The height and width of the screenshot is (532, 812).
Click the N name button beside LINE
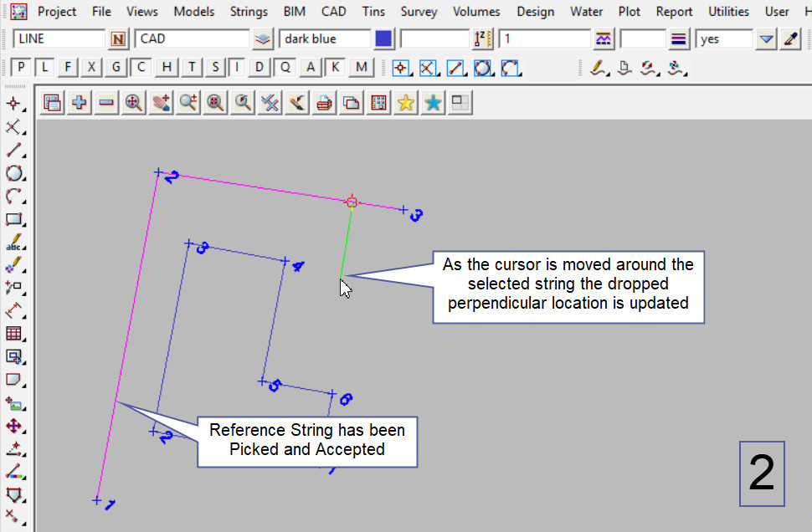pos(118,39)
